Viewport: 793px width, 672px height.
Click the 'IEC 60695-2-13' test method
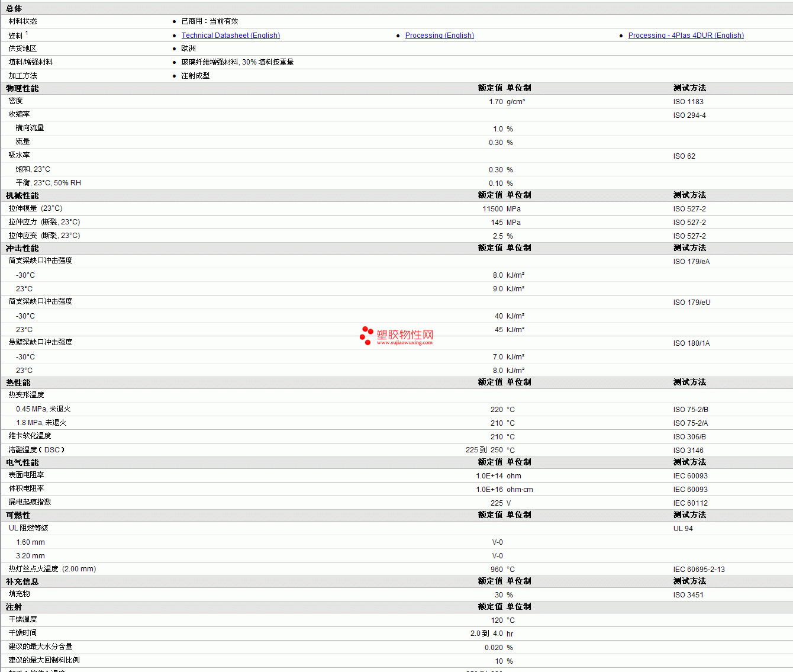tap(699, 570)
